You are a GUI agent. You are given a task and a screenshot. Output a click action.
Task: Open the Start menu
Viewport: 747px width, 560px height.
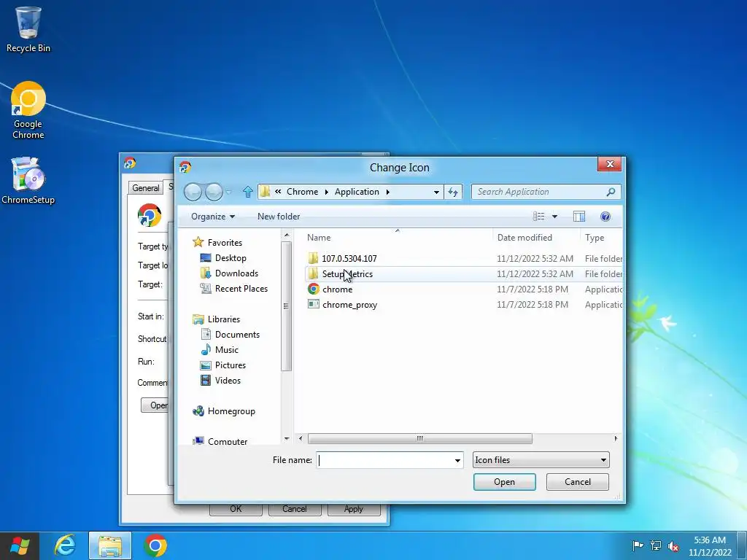pos(19,545)
